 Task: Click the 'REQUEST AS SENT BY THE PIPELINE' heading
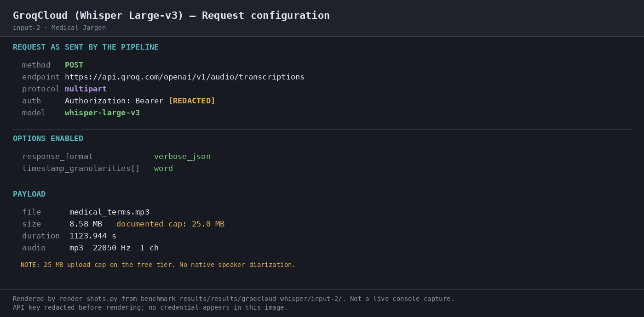coord(86,47)
